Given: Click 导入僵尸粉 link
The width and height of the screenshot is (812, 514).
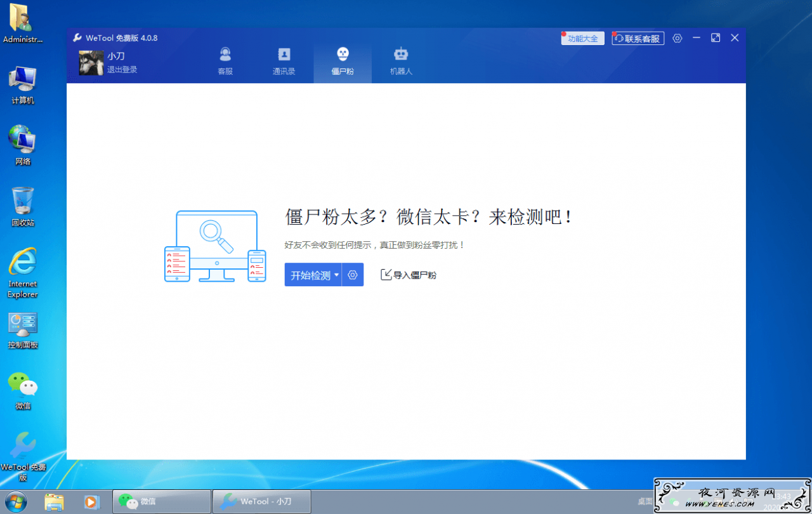Looking at the screenshot, I should [409, 275].
